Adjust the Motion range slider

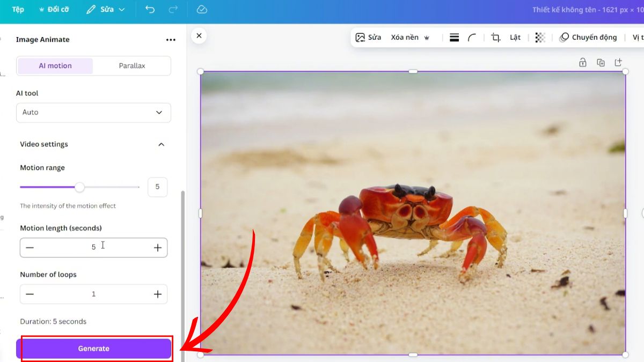80,187
